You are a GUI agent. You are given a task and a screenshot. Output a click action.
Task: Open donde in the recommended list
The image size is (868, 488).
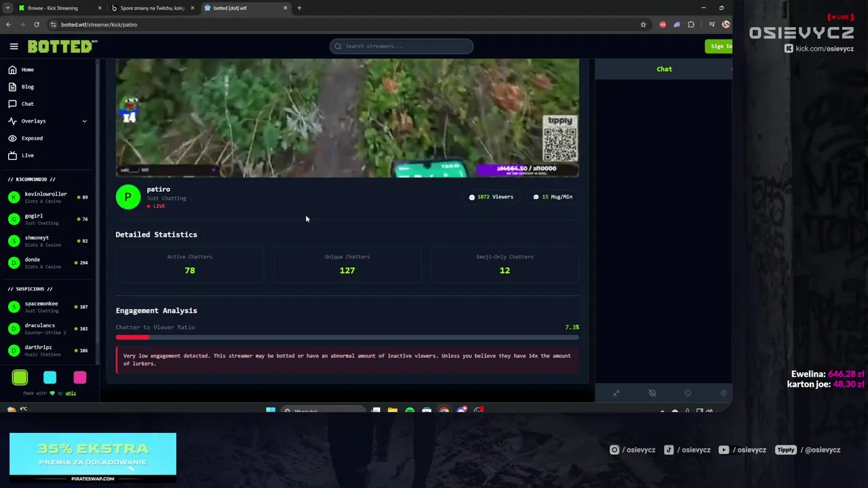(x=48, y=262)
